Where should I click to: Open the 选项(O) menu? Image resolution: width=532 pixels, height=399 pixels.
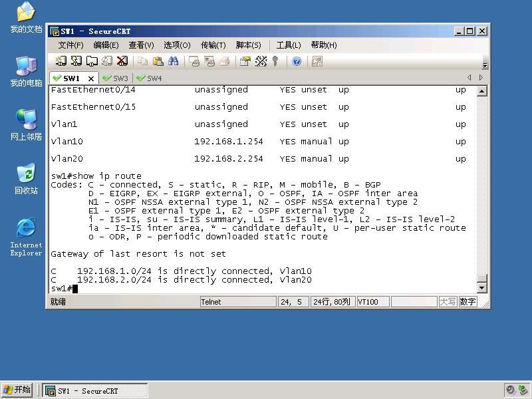coord(177,45)
